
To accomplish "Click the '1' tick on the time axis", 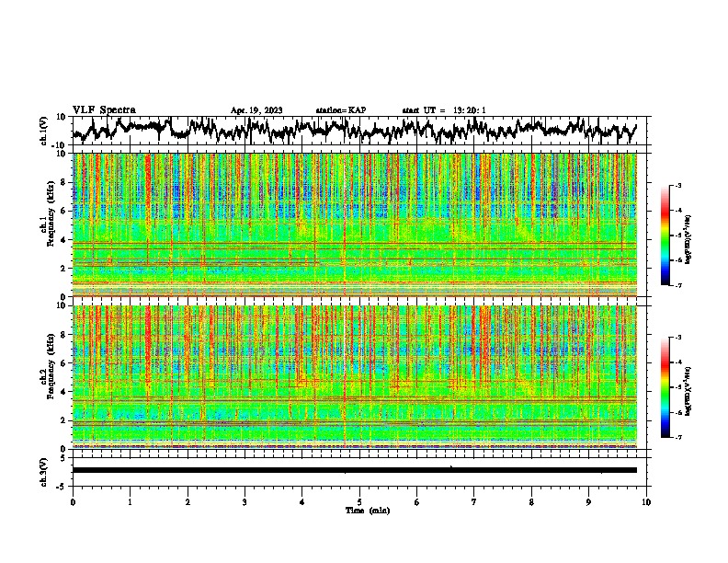I will (130, 502).
